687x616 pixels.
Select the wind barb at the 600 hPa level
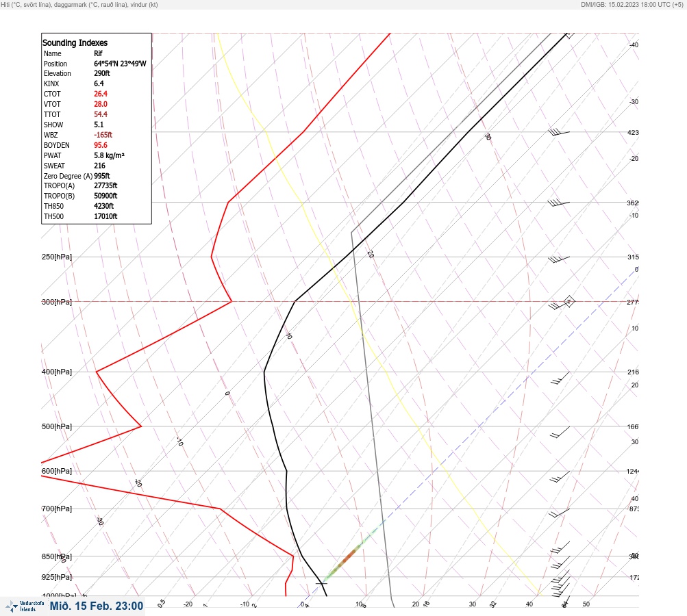coord(560,476)
